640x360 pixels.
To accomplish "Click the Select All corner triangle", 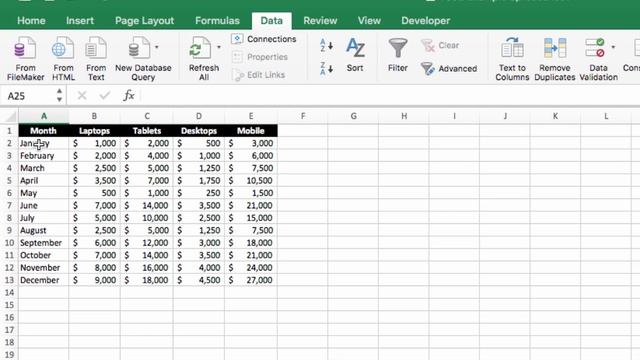I will 9,117.
